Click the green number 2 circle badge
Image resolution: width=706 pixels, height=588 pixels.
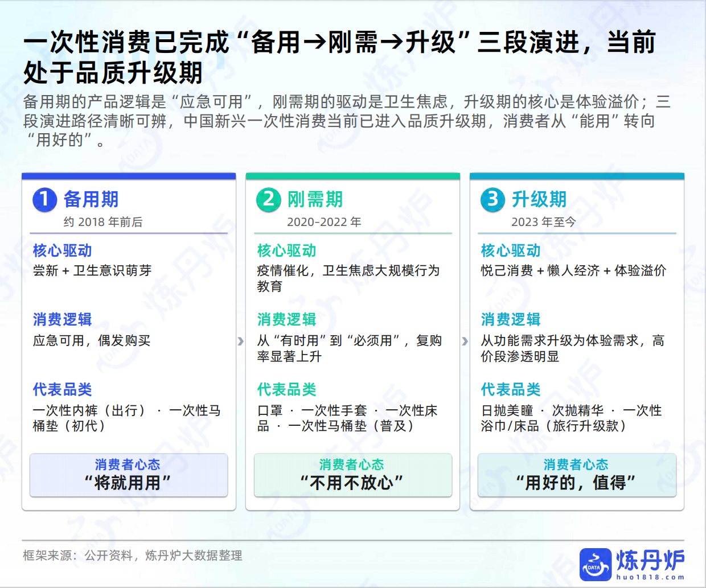(x=269, y=200)
